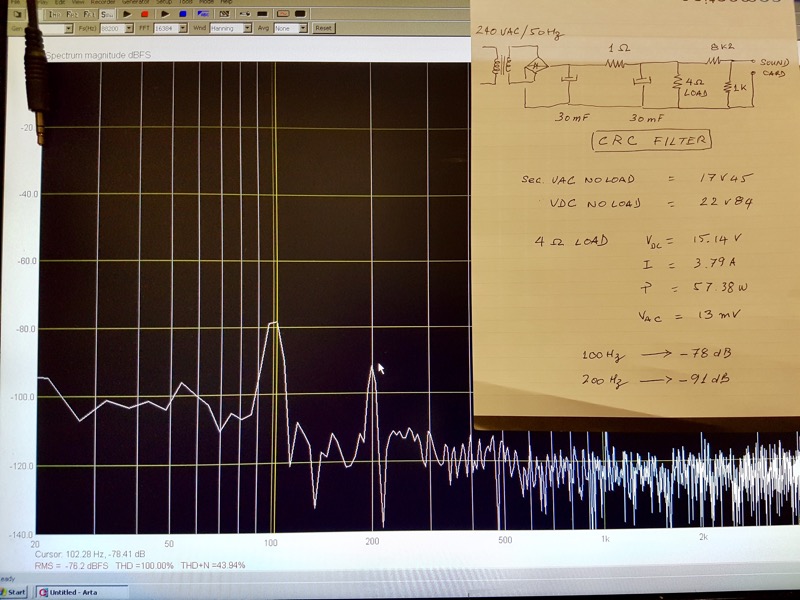
Task: Click the -120.0 label on the vertical axis
Action: point(22,466)
